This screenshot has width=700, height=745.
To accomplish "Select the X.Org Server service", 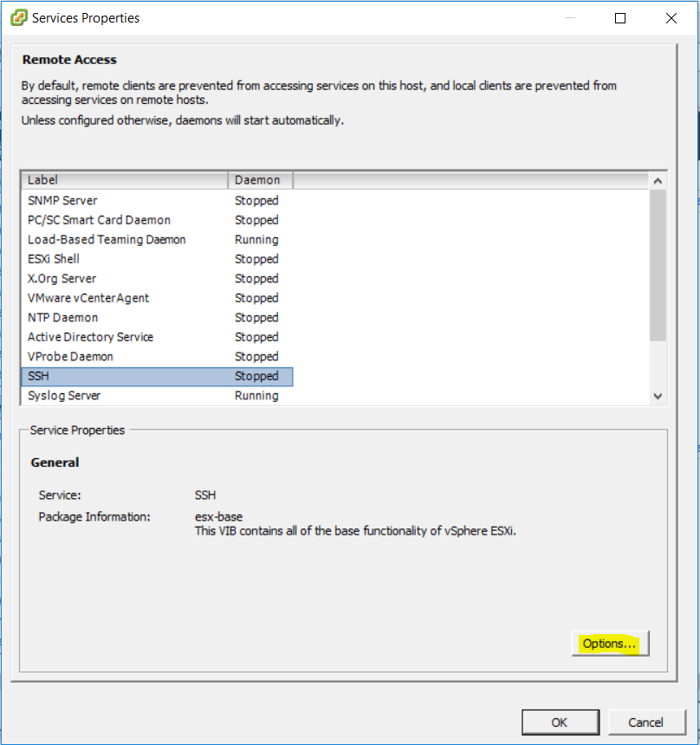I will [157, 278].
